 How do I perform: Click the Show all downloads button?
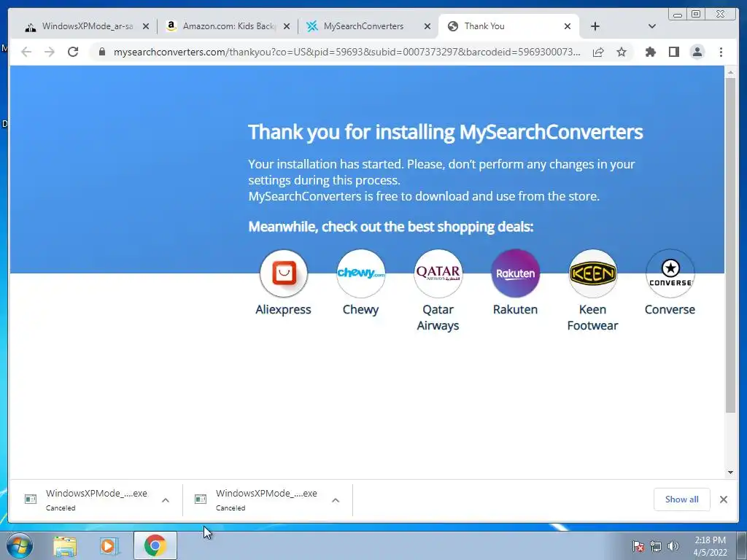(682, 499)
